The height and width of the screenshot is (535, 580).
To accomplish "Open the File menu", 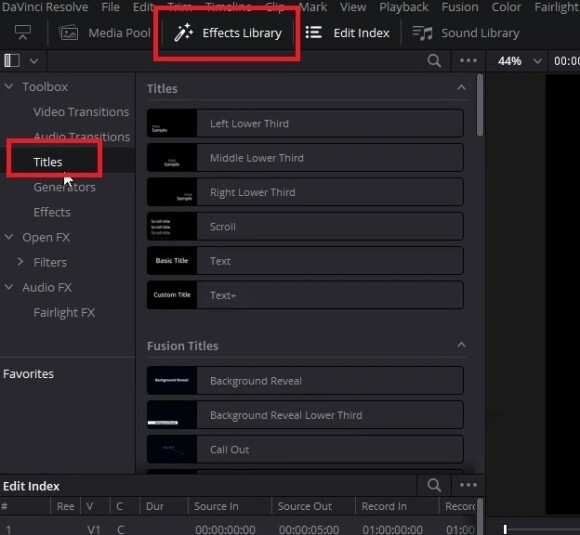I will (x=110, y=7).
